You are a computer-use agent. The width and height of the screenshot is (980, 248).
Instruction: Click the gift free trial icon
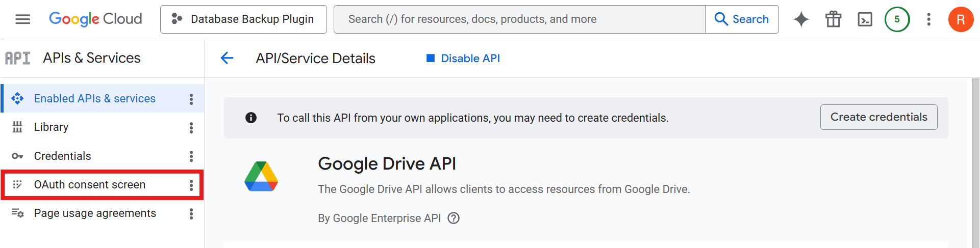coord(833,19)
